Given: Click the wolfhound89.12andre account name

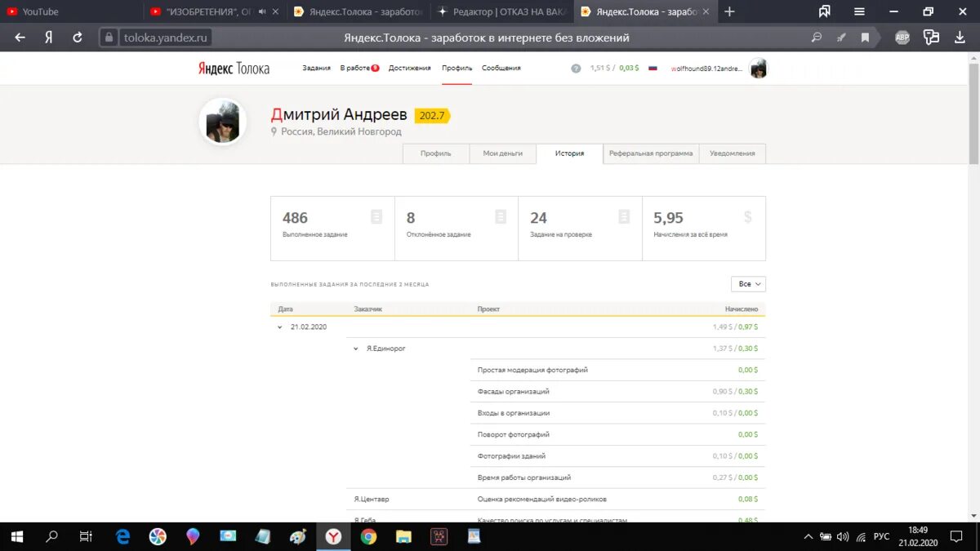Looking at the screenshot, I should coord(706,69).
